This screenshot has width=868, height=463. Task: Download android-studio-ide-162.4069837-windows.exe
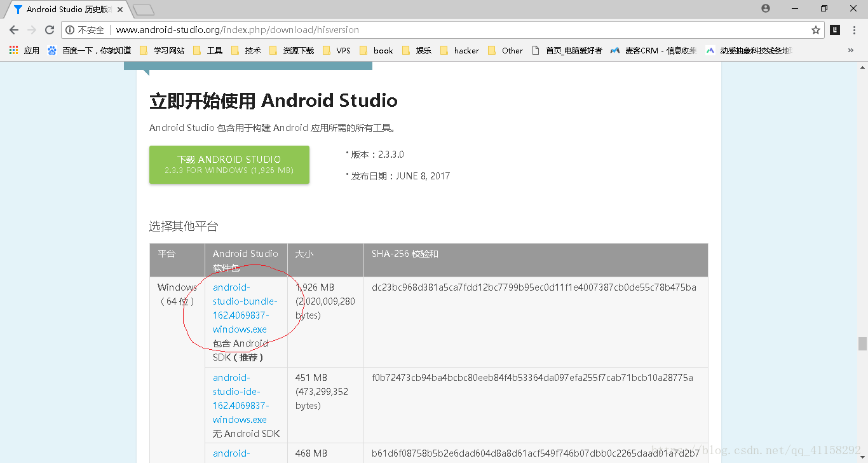[x=241, y=399]
